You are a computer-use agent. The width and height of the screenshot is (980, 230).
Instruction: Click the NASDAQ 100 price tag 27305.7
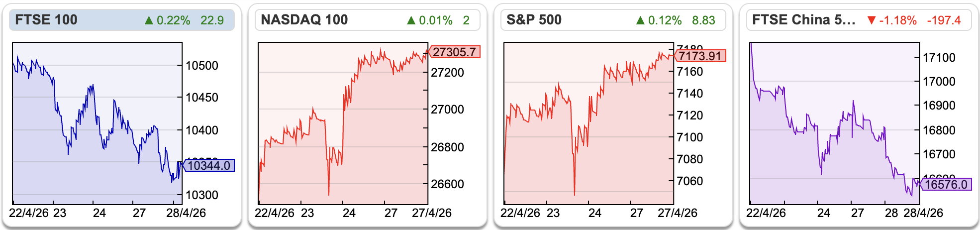tap(454, 52)
